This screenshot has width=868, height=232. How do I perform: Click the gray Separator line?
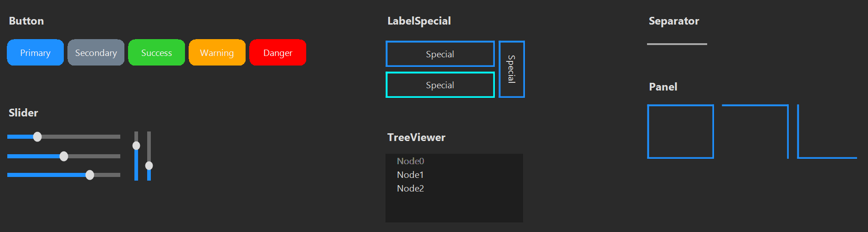[x=677, y=44]
